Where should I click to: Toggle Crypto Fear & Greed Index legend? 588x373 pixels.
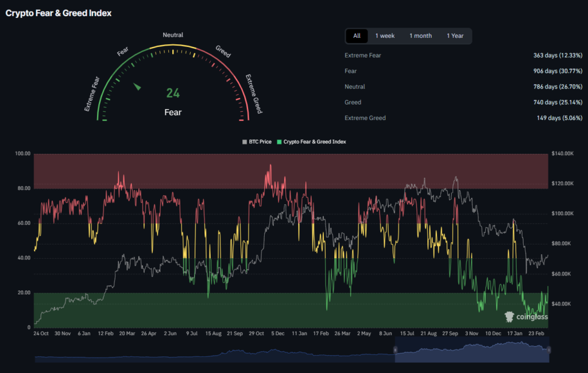[x=315, y=141]
